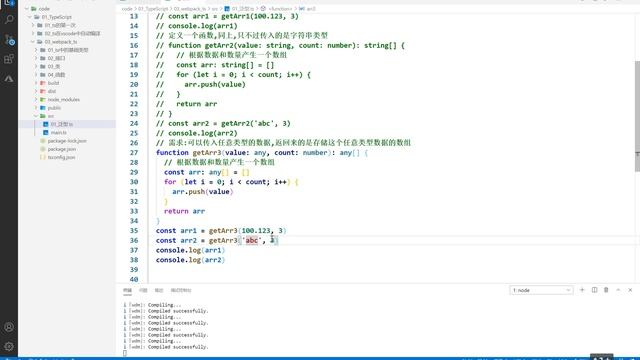Open package-lock.json file

click(x=67, y=141)
